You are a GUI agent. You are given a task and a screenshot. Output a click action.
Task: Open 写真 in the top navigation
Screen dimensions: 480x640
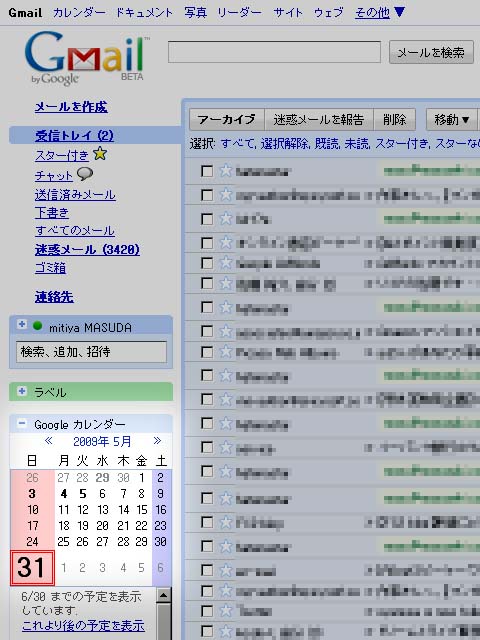[x=196, y=13]
